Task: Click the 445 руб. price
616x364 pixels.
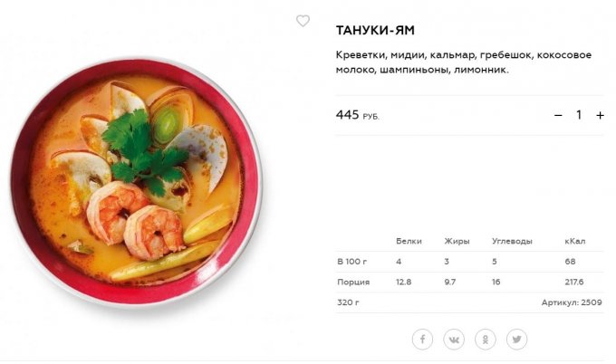Action: pos(358,115)
